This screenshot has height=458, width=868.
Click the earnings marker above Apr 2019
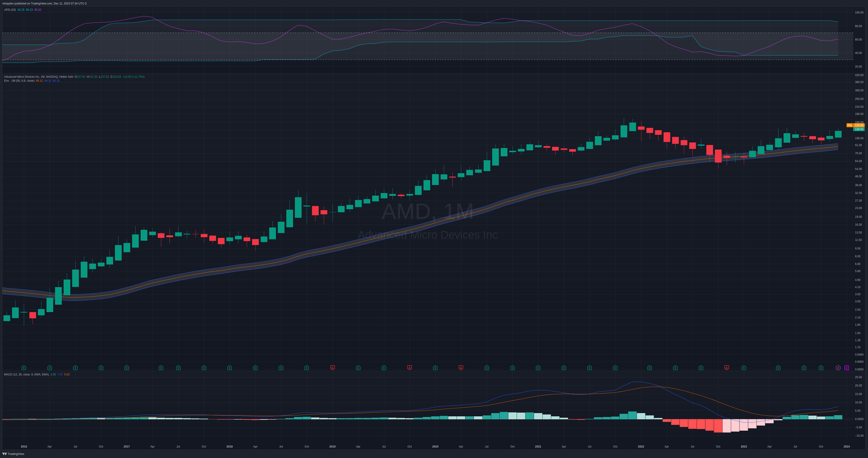pos(358,368)
